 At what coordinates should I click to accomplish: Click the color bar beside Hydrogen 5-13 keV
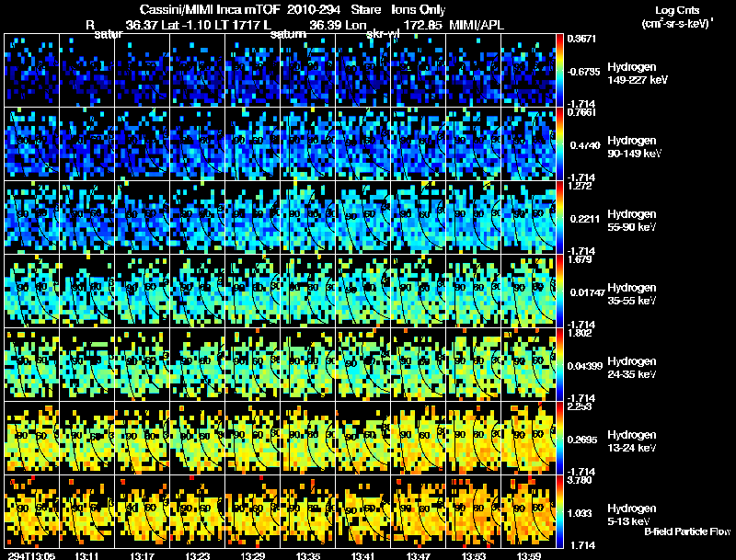pyautogui.click(x=559, y=512)
